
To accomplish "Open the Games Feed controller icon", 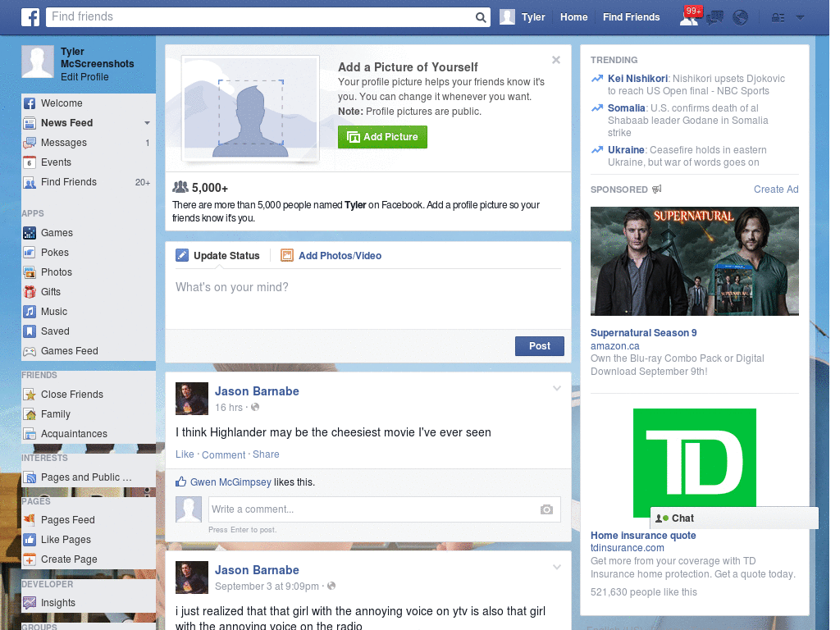I will pos(30,351).
